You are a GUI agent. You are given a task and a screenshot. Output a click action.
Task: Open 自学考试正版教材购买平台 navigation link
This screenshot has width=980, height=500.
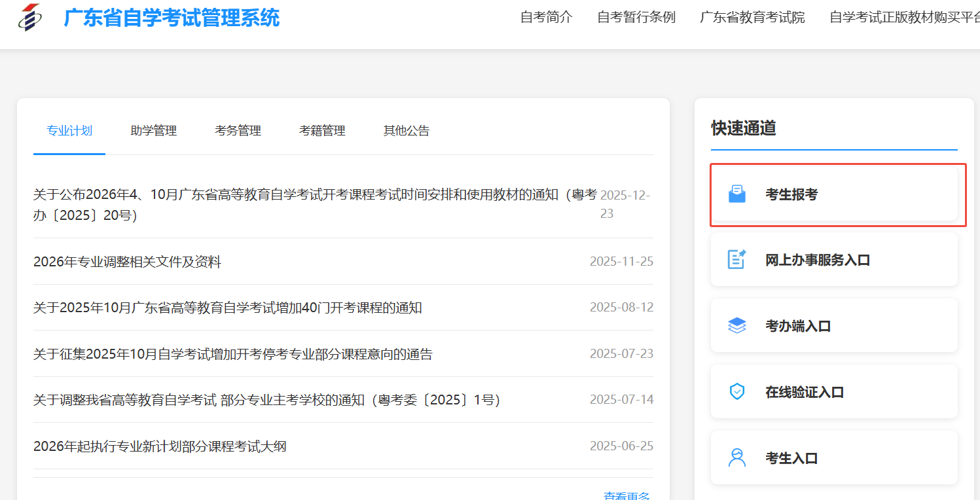(x=905, y=18)
